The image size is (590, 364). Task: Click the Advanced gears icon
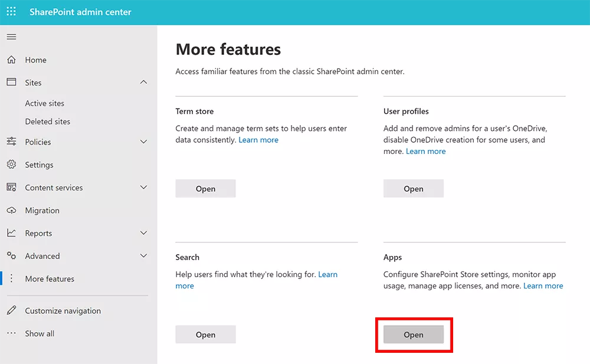(11, 255)
